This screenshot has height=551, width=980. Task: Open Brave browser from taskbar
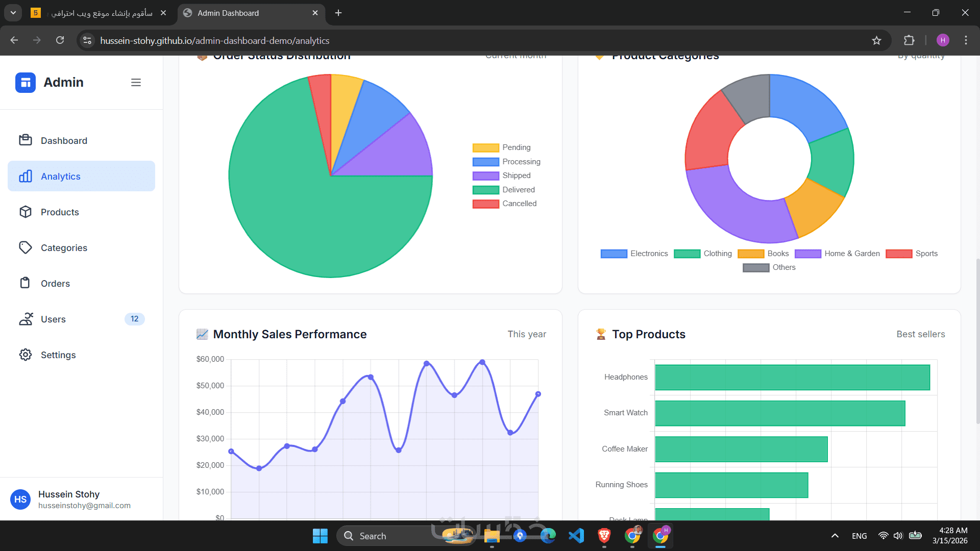pos(604,536)
